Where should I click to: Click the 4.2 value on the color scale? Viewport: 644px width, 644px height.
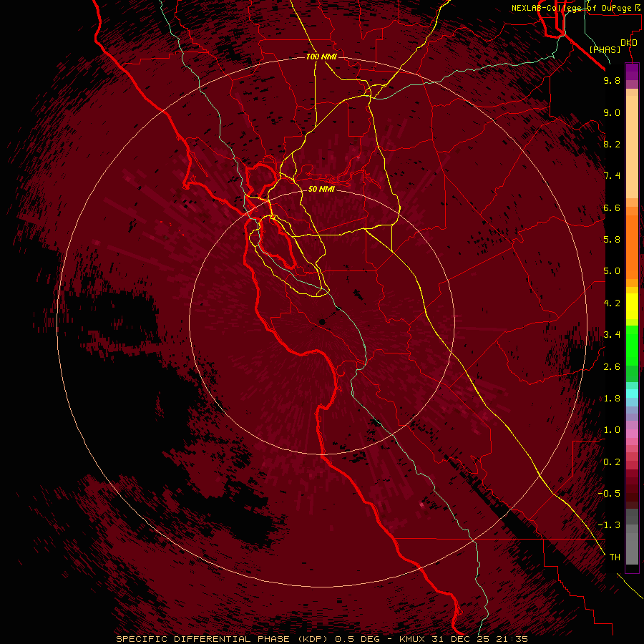(x=612, y=303)
